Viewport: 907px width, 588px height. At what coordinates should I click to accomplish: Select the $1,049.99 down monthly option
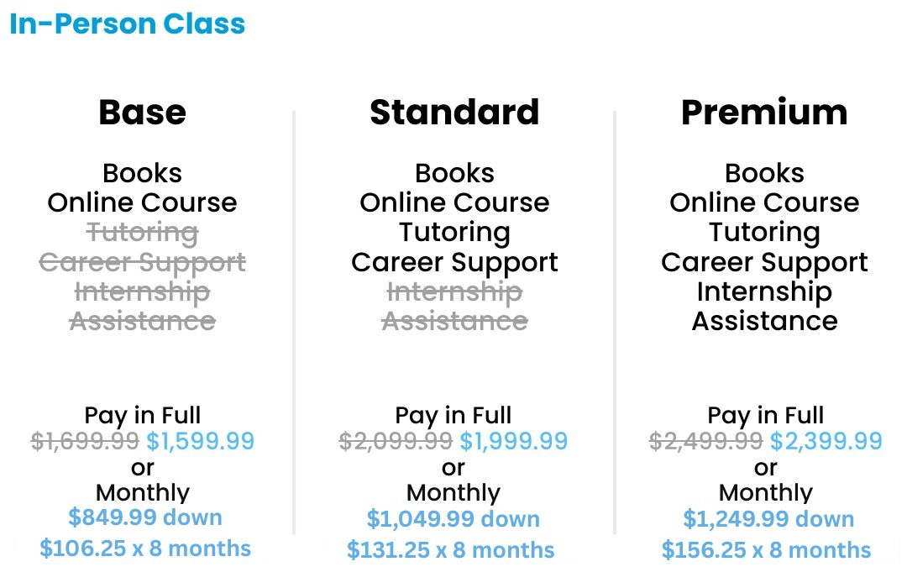453,519
